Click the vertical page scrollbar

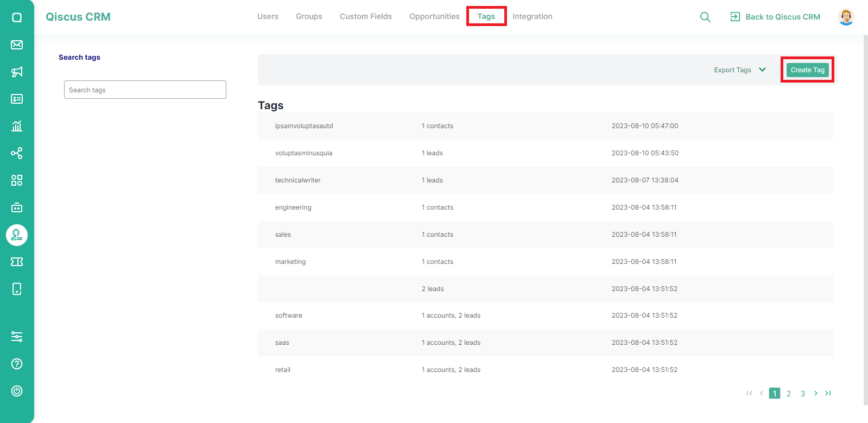(x=865, y=220)
